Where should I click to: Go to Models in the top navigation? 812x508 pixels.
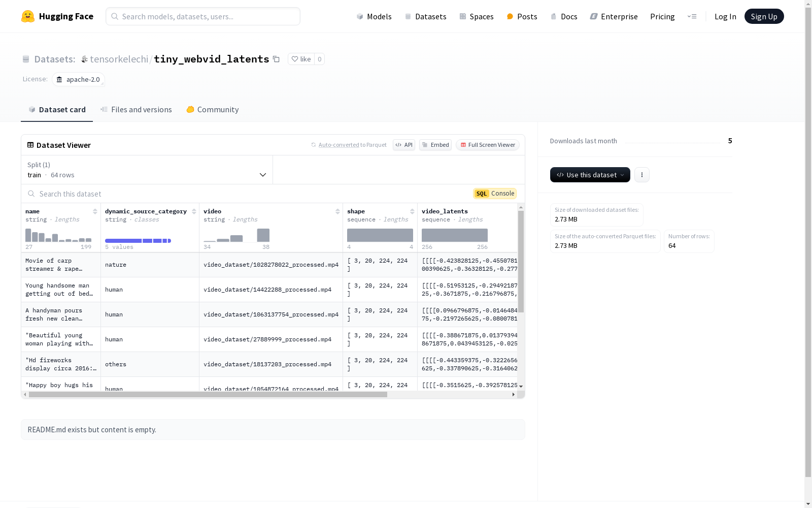point(374,16)
